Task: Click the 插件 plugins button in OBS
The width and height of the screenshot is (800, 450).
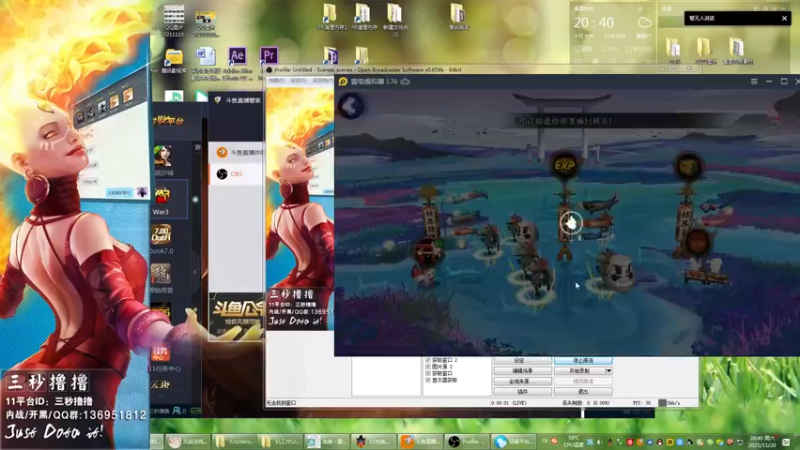Action: tap(522, 392)
